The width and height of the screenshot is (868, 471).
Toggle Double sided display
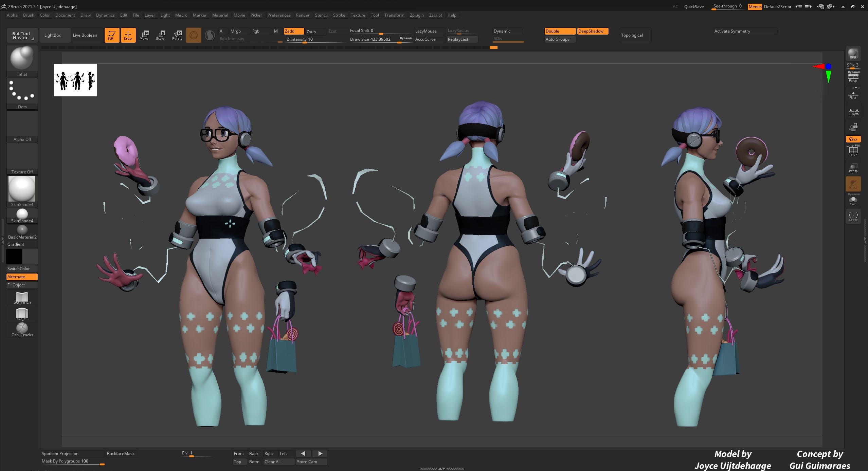pyautogui.click(x=560, y=31)
